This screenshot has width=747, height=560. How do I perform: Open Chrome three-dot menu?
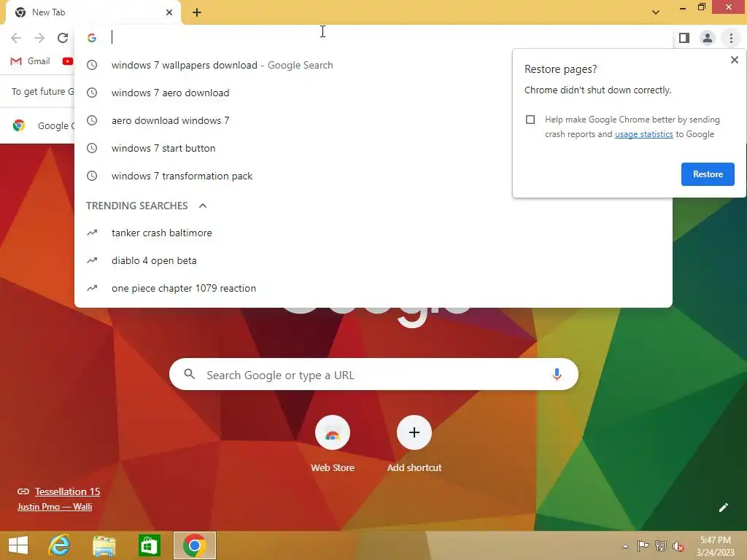coord(731,38)
